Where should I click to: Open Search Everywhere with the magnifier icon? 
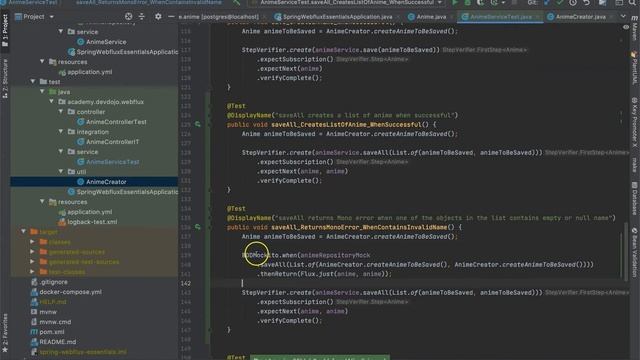632,2
